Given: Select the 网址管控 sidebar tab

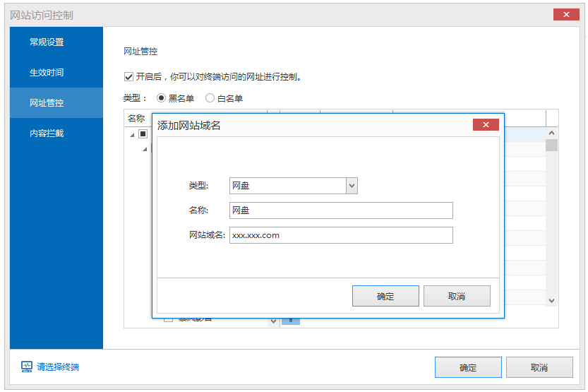Looking at the screenshot, I should [x=47, y=103].
